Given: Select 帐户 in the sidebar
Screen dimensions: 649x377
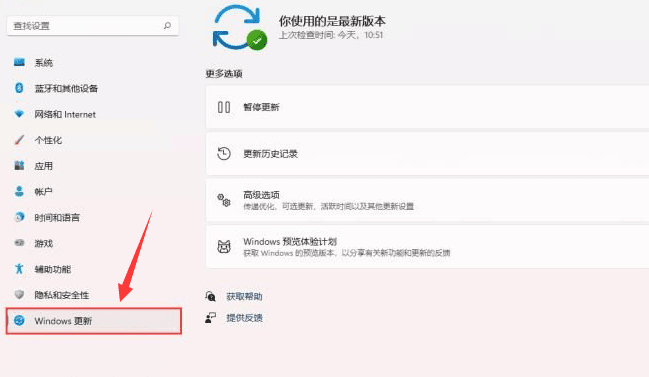Looking at the screenshot, I should point(93,192).
